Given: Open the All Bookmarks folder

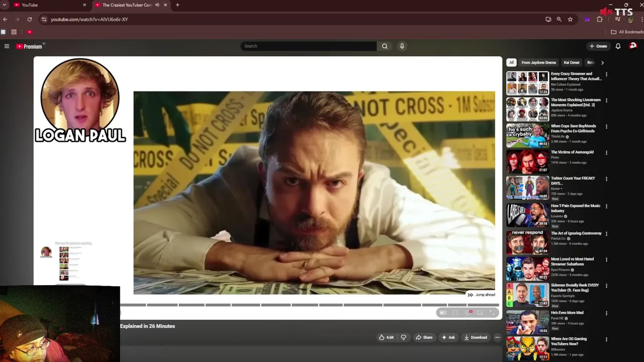Looking at the screenshot, I should (627, 32).
